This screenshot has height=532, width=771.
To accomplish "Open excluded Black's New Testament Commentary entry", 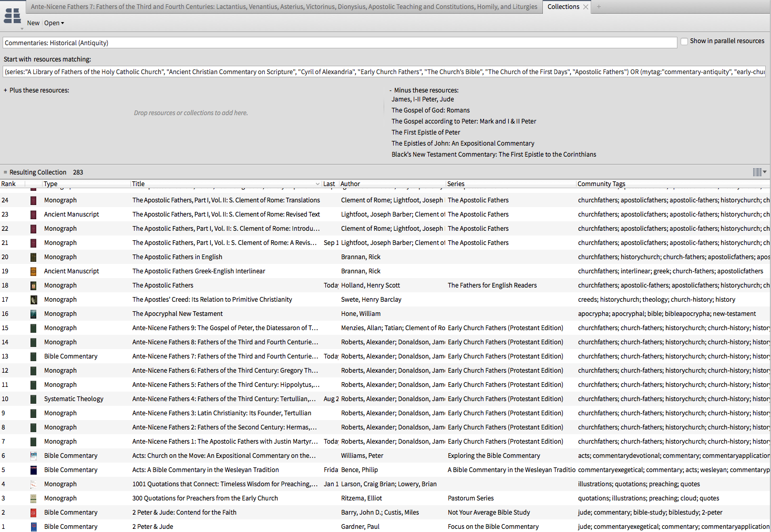I will 494,155.
